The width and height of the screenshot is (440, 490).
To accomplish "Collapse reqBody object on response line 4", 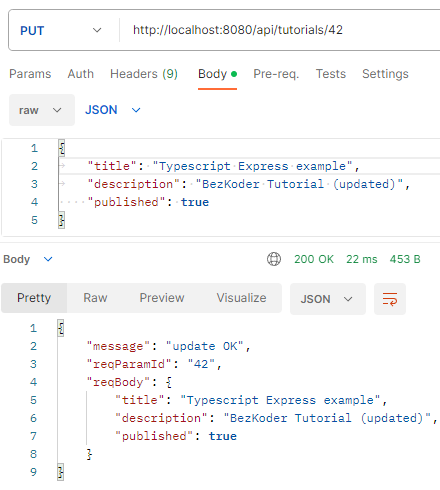I will tap(169, 382).
